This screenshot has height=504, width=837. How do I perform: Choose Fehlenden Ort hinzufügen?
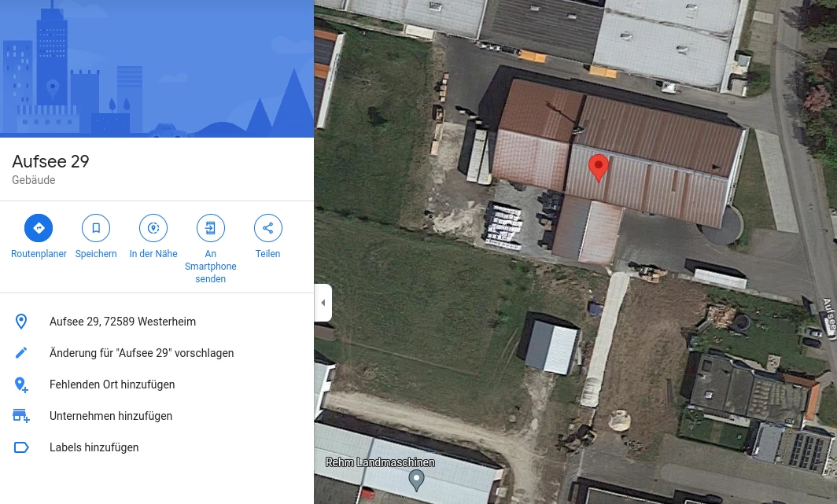click(x=112, y=384)
